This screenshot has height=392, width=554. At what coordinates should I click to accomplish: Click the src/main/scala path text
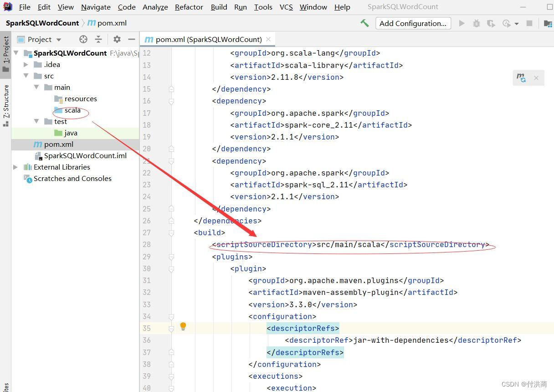(349, 244)
